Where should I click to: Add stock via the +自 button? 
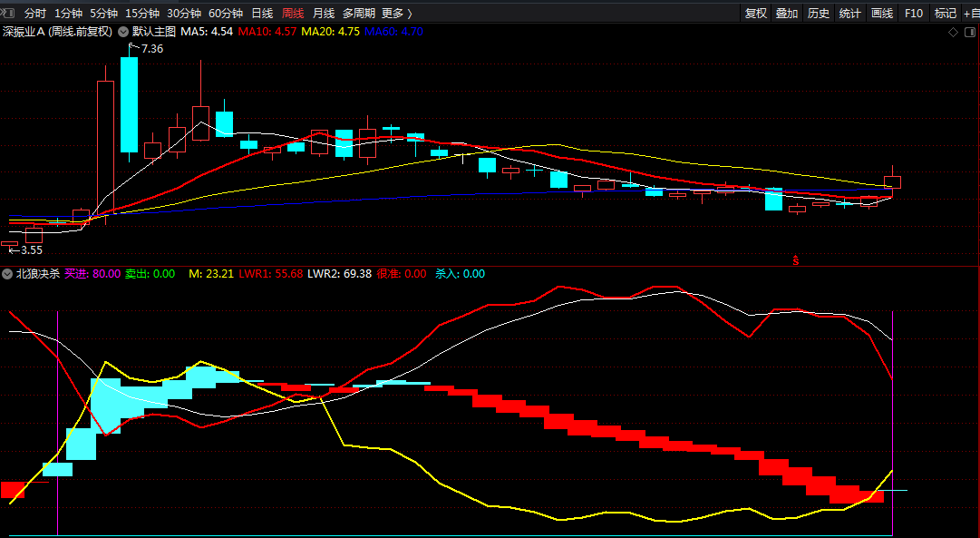coord(971,13)
